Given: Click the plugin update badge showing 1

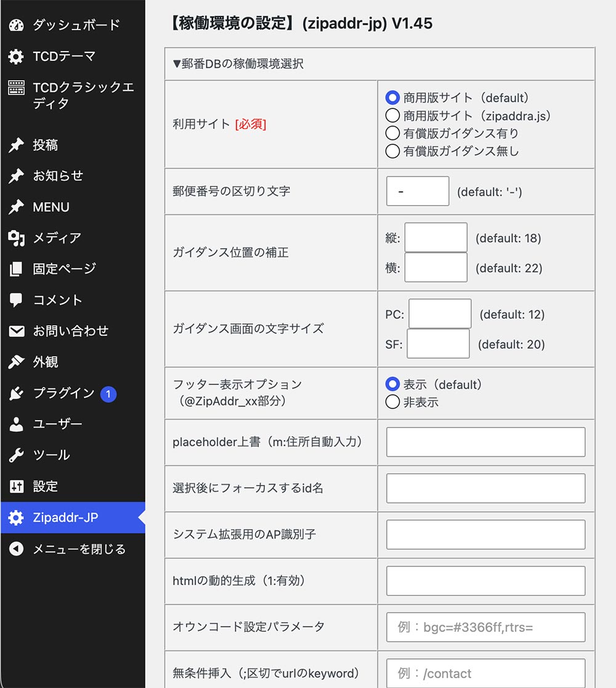Looking at the screenshot, I should tap(108, 394).
